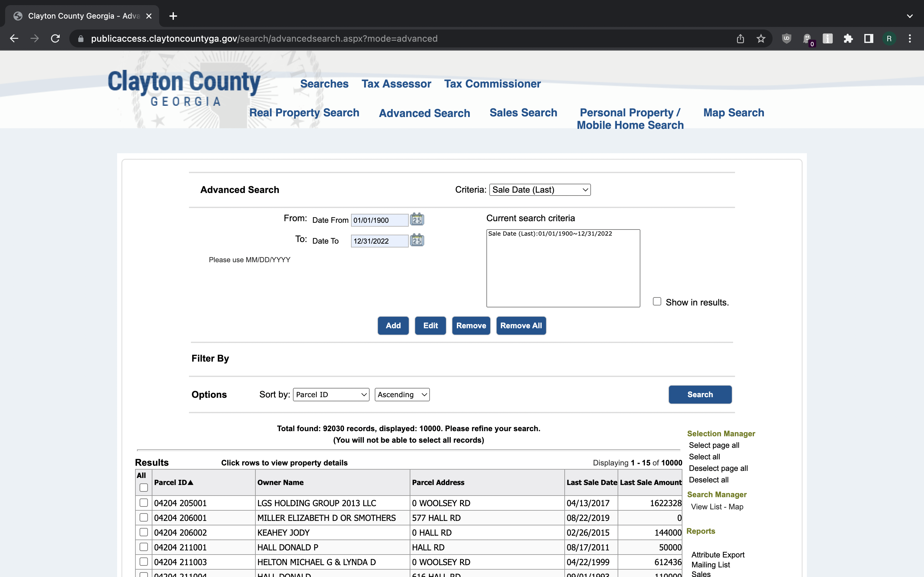
Task: Reload the page with the refresh icon
Action: point(56,38)
